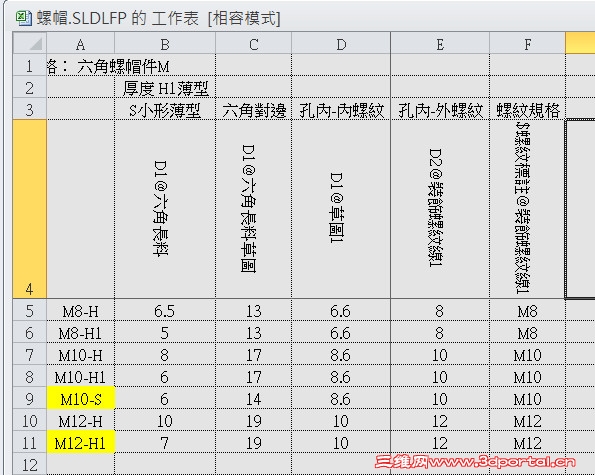Select column C header
595x475 pixels.
pos(253,43)
